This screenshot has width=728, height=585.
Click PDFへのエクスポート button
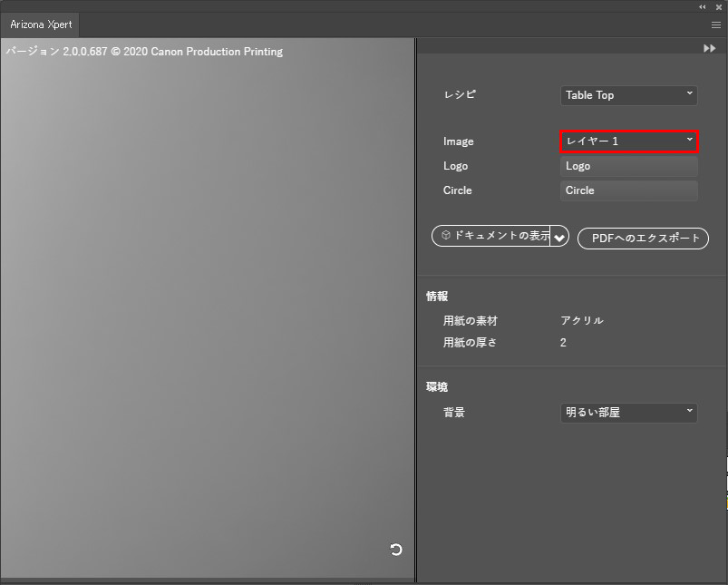coord(643,239)
